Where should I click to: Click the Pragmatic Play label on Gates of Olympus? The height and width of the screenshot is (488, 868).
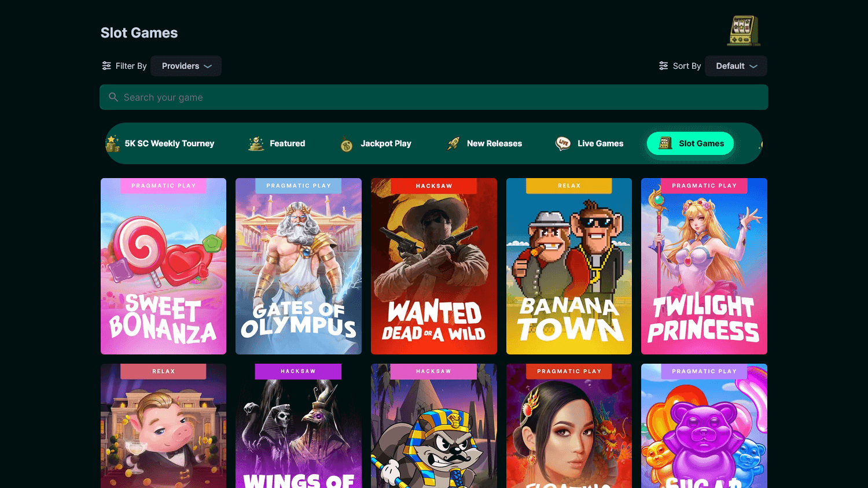(299, 186)
